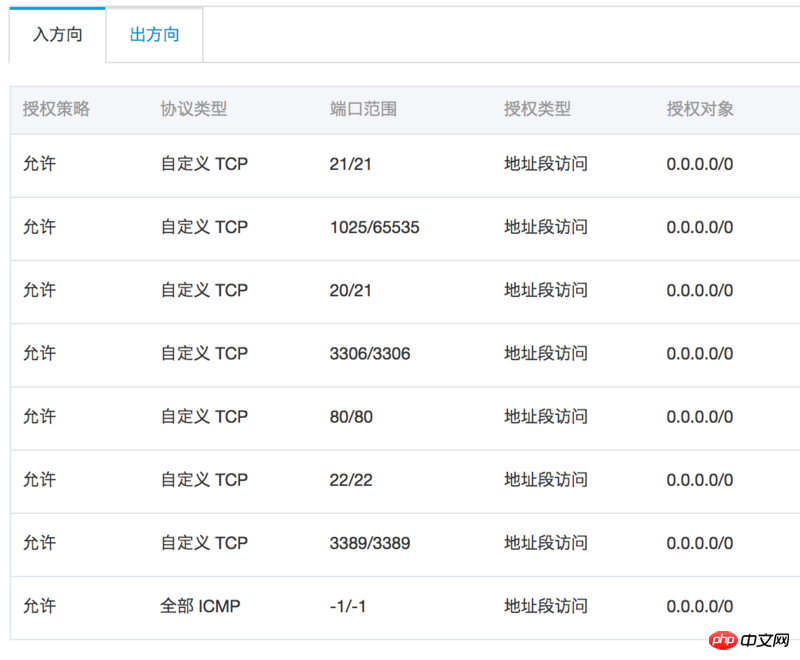800x660 pixels.
Task: Click the 端口范围 column header
Action: point(363,109)
